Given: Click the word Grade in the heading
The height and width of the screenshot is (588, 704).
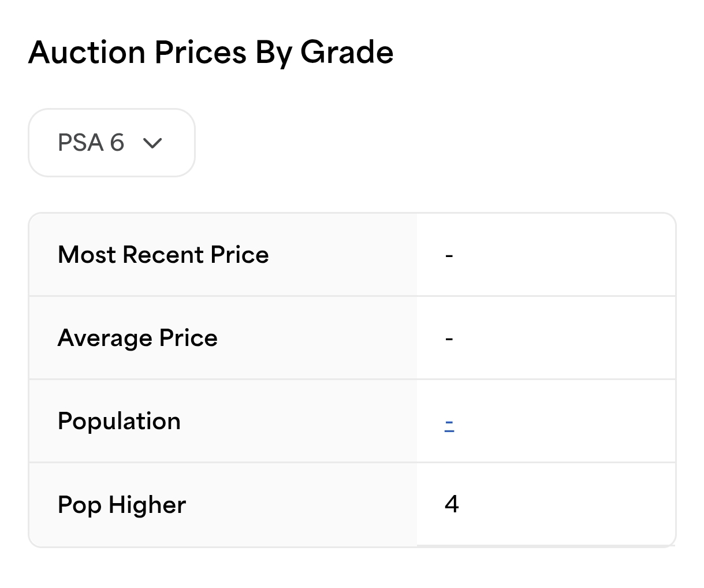Looking at the screenshot, I should click(347, 53).
